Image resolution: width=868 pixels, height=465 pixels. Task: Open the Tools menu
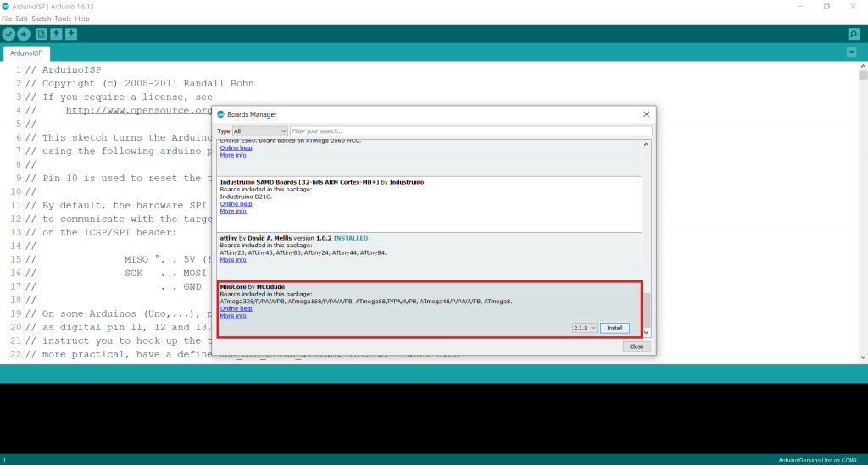coord(63,19)
